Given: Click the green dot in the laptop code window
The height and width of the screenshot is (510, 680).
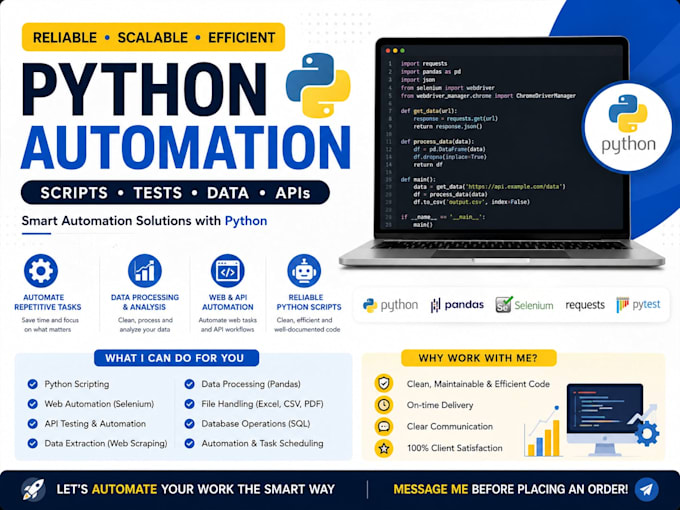Looking at the screenshot, I should click(x=402, y=51).
